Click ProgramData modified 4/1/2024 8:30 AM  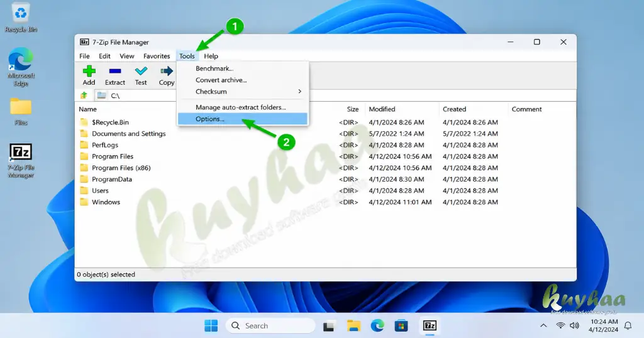396,179
